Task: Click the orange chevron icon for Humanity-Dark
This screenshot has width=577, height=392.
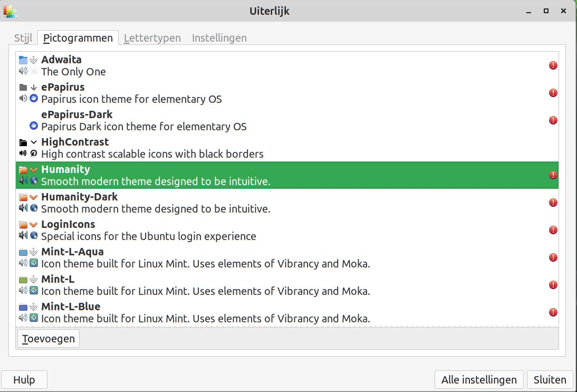Action: pos(33,197)
